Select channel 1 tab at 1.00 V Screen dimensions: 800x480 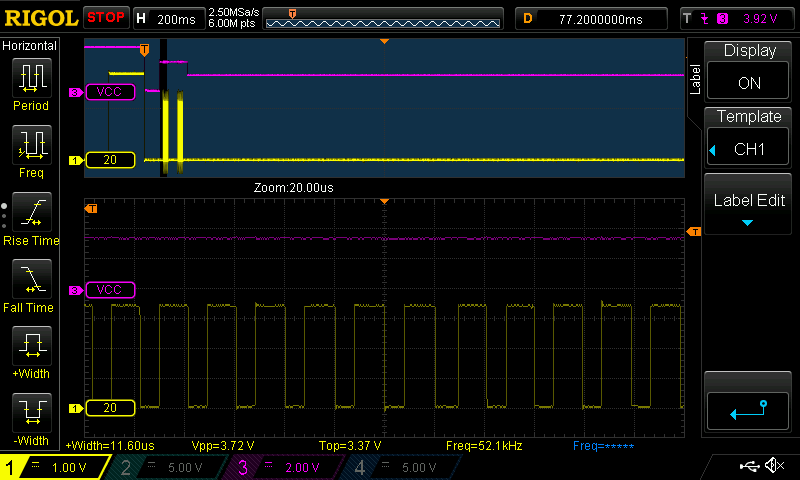[54, 467]
